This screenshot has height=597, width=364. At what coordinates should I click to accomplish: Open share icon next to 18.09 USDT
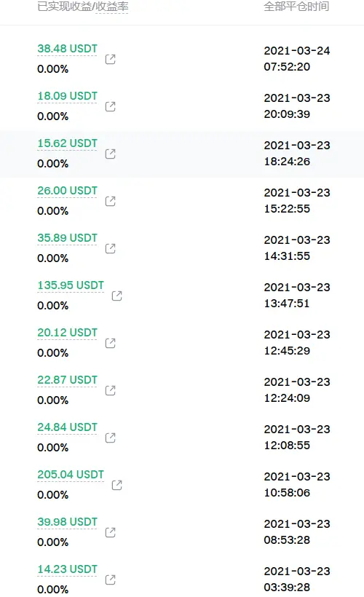pos(111,106)
